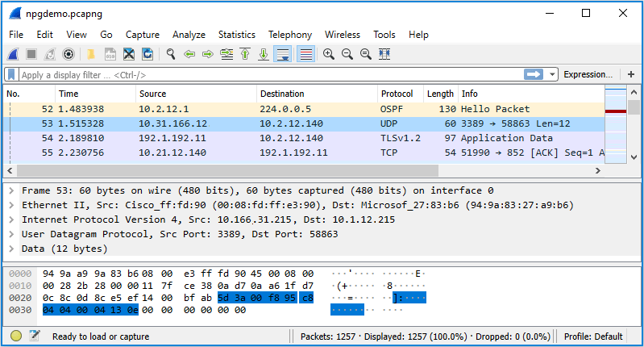644x347 pixels.
Task: Reload this capture file
Action: (x=147, y=54)
